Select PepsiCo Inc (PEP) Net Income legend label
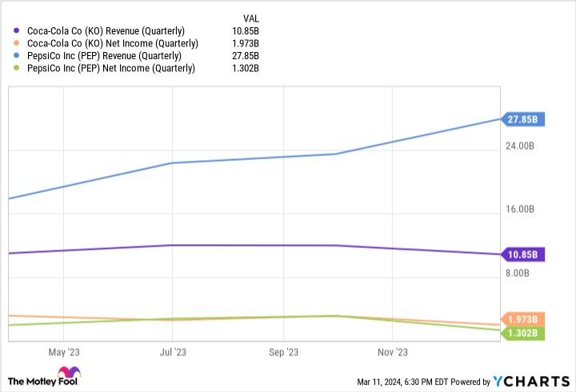 click(x=110, y=69)
